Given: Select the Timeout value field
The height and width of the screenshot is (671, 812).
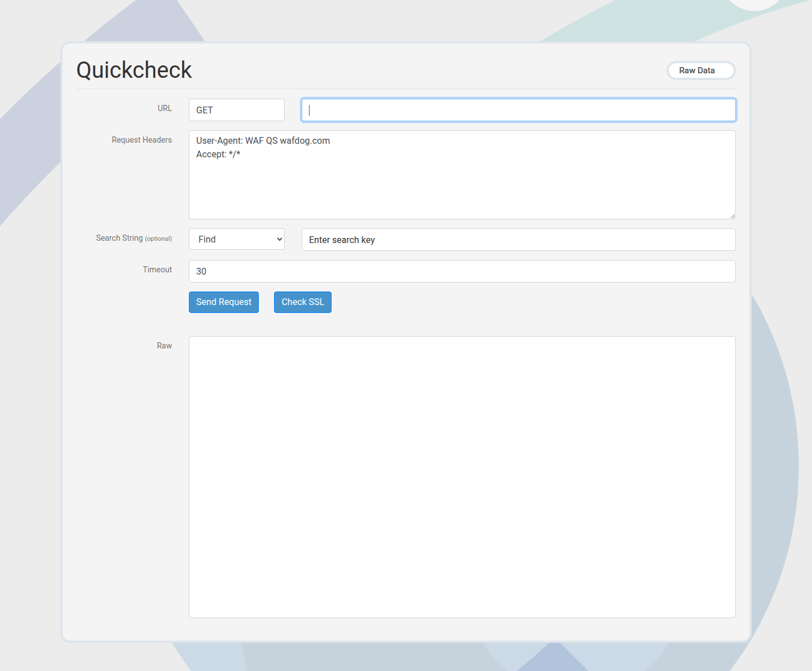Looking at the screenshot, I should point(462,271).
